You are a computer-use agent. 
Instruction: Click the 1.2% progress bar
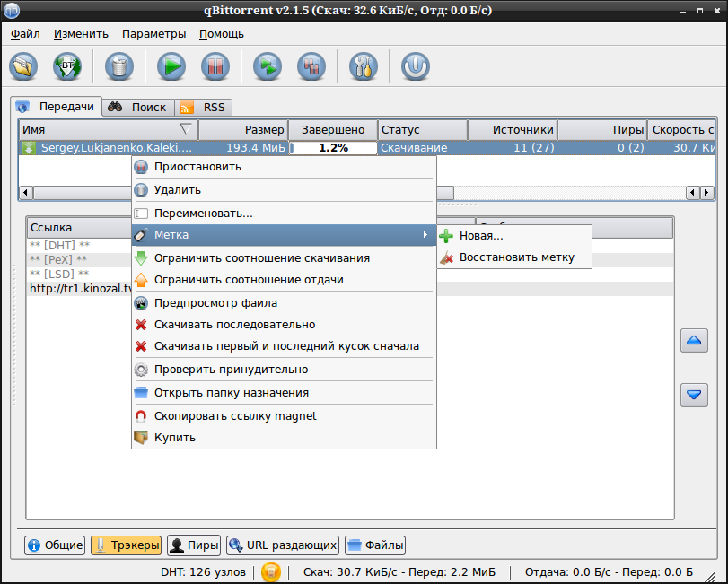tap(333, 148)
